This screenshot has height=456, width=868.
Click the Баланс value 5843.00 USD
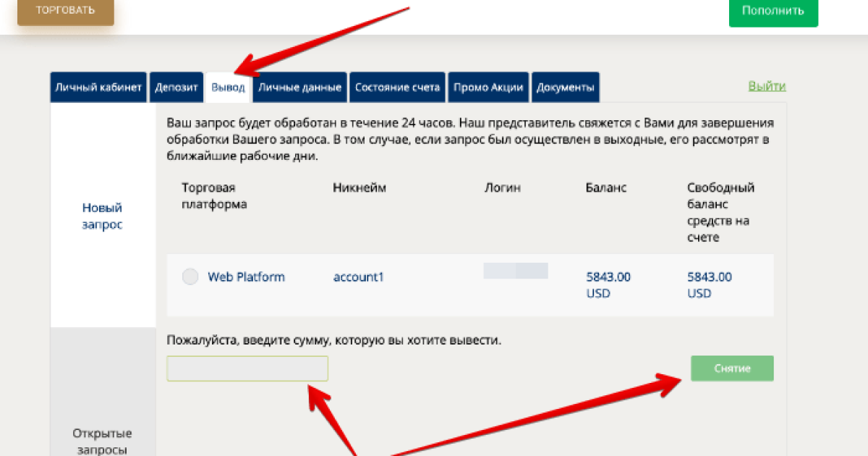[x=608, y=285]
